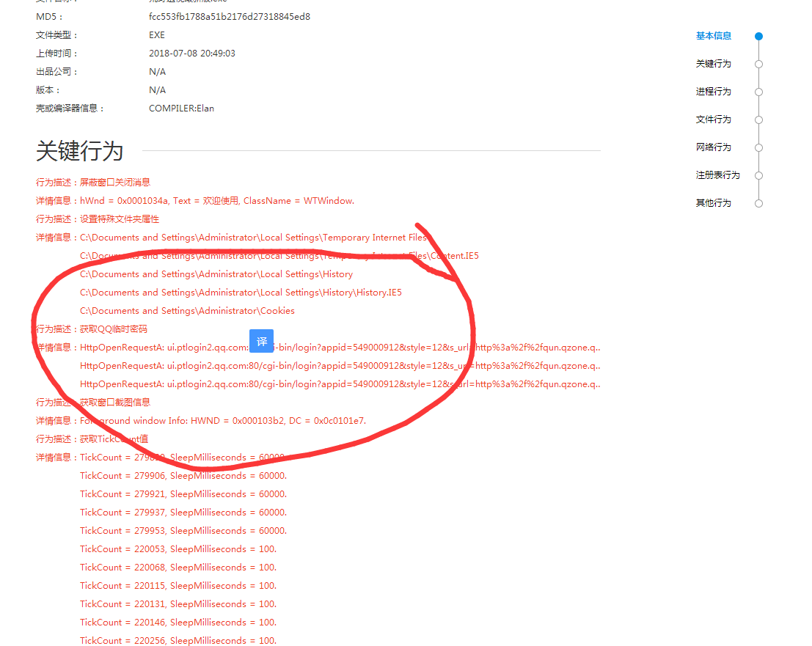Screen dimensions: 812x646
Task: Select the circle marker next to 其他行为
Action: (x=758, y=203)
